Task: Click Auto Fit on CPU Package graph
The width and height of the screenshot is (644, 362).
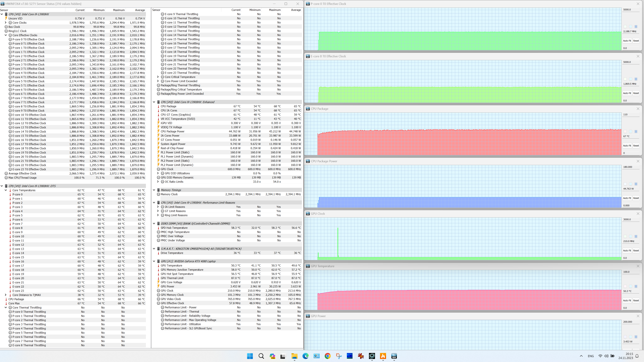Action: tap(627, 146)
